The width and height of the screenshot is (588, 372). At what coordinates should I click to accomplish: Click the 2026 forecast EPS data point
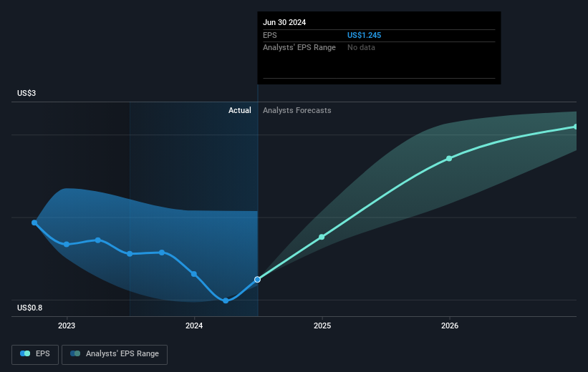click(x=449, y=159)
